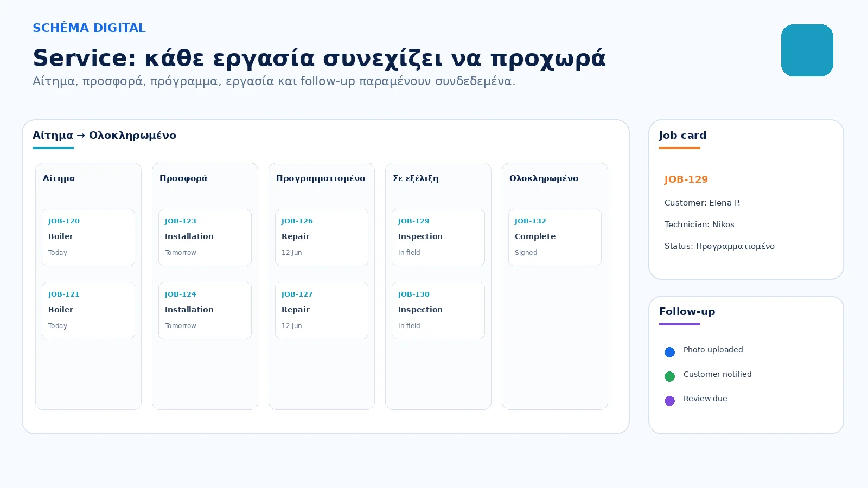Open the JOB-123 Installation card
The height and width of the screenshot is (488, 868).
coord(205,237)
